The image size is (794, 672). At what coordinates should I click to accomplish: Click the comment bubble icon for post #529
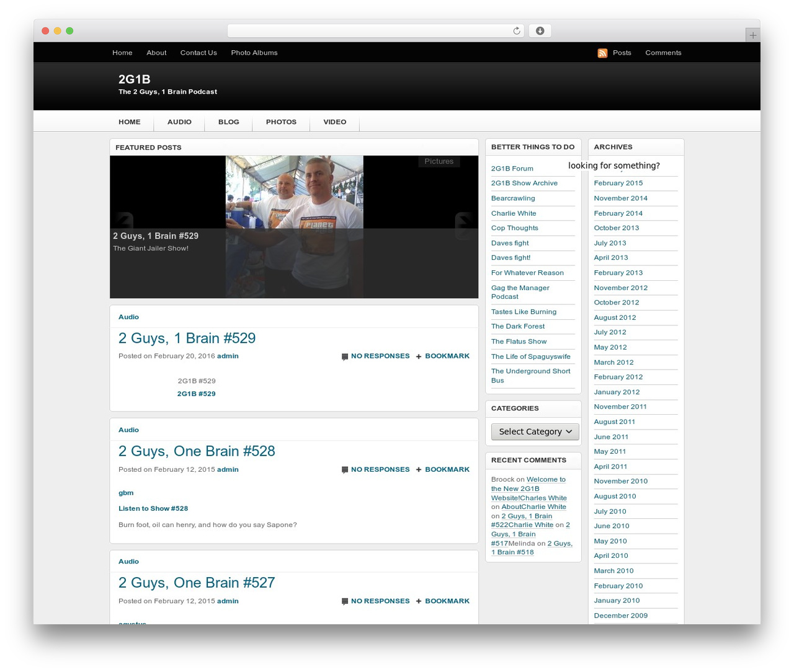click(x=345, y=356)
